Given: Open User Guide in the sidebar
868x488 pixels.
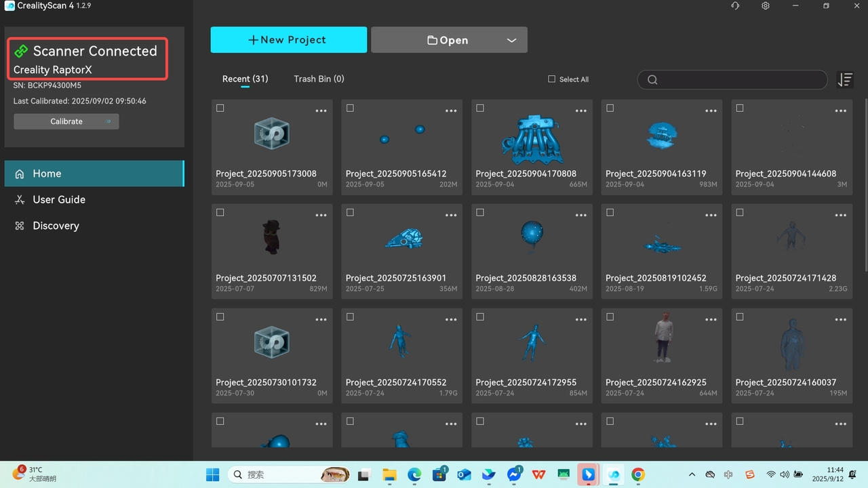Looking at the screenshot, I should tap(59, 200).
